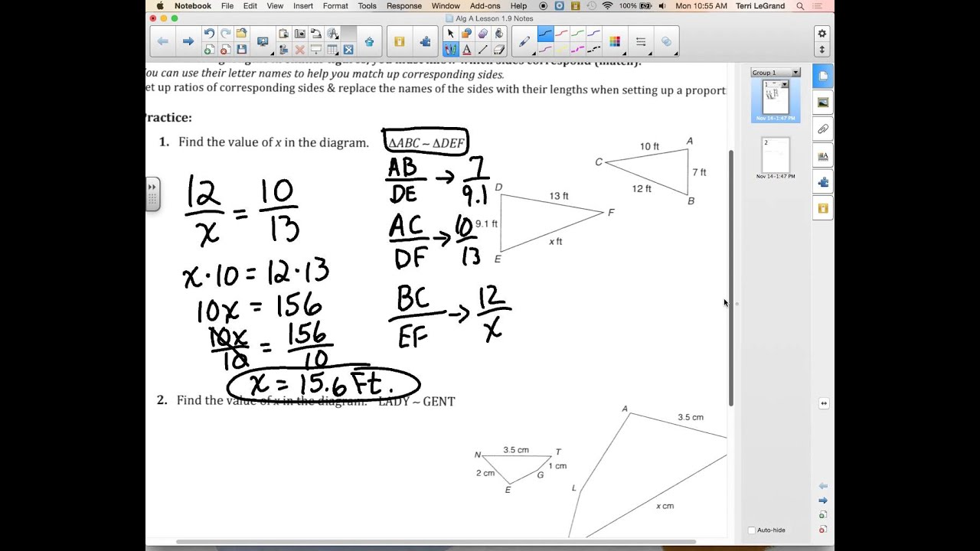Open a file using the folder icon
Image resolution: width=980 pixels, height=551 pixels.
241,34
